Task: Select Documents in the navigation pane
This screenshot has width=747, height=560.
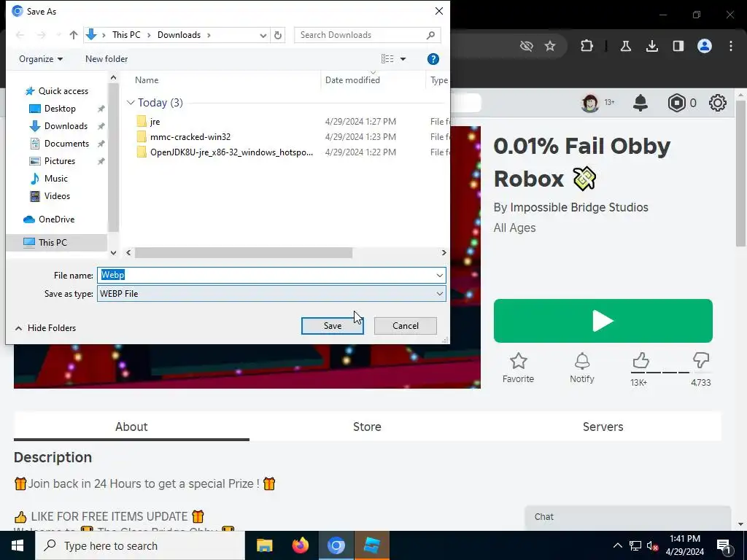Action: click(x=66, y=144)
